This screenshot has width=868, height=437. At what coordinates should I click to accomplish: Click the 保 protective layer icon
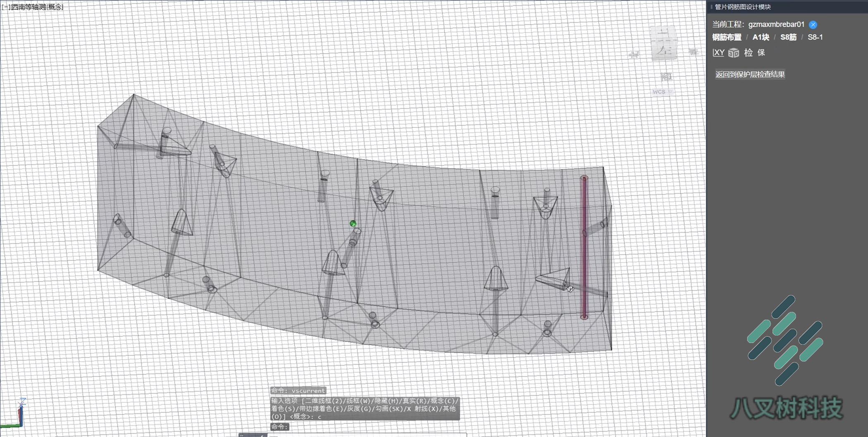tap(761, 53)
